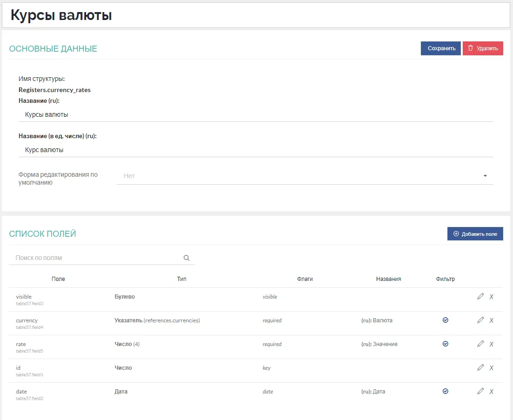Edit the currency field with pencil icon

(480, 320)
